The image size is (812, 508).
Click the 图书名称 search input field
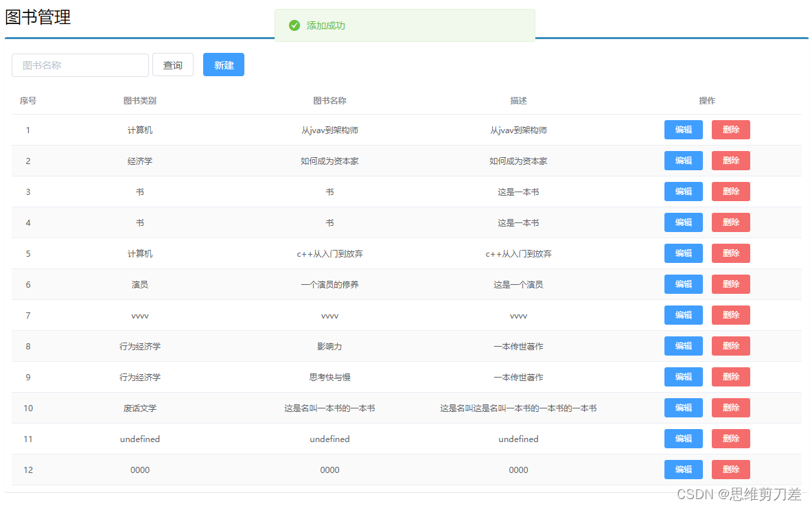click(80, 65)
